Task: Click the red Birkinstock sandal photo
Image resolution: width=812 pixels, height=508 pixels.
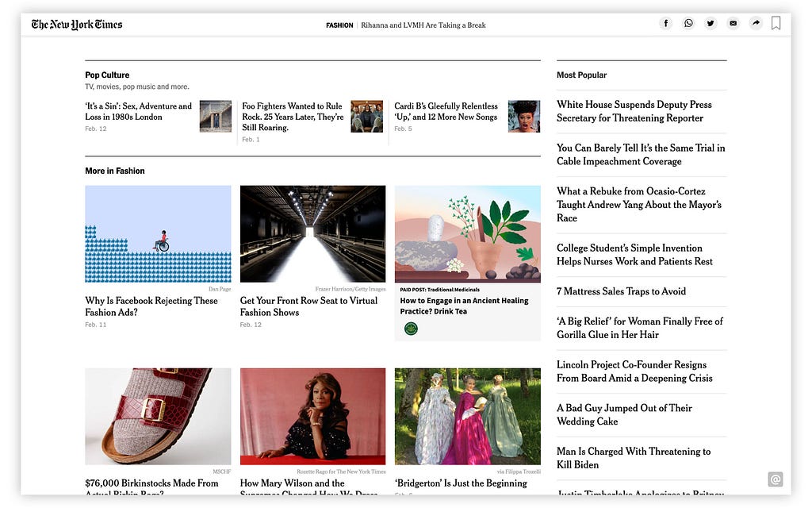Action: [158, 416]
